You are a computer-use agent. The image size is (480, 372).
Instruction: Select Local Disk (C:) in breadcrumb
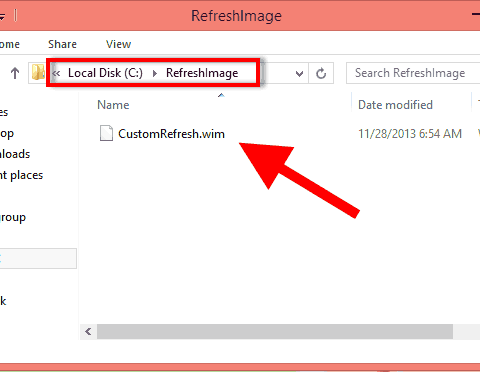click(105, 73)
